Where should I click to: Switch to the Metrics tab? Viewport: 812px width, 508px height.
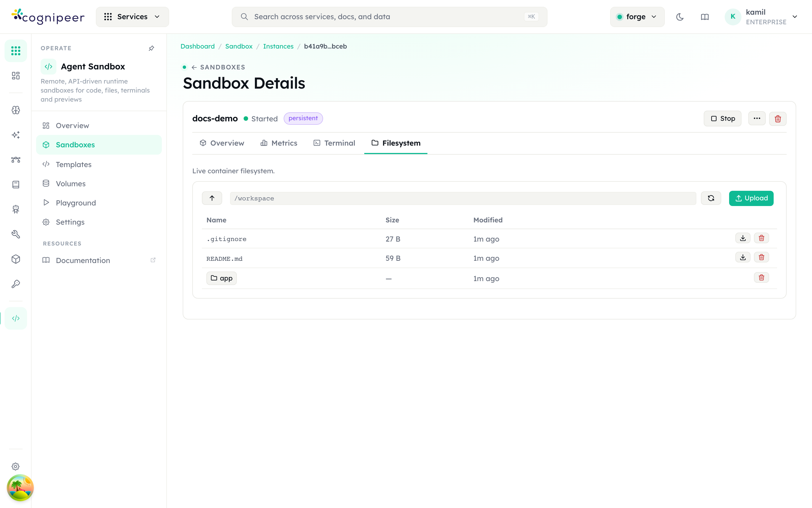click(279, 143)
